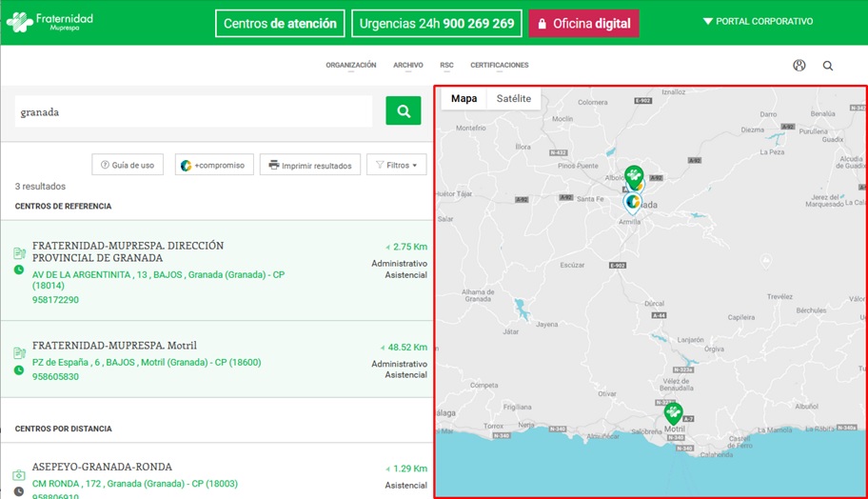
Task: Click address PZ de España 6 Motril
Action: click(147, 362)
